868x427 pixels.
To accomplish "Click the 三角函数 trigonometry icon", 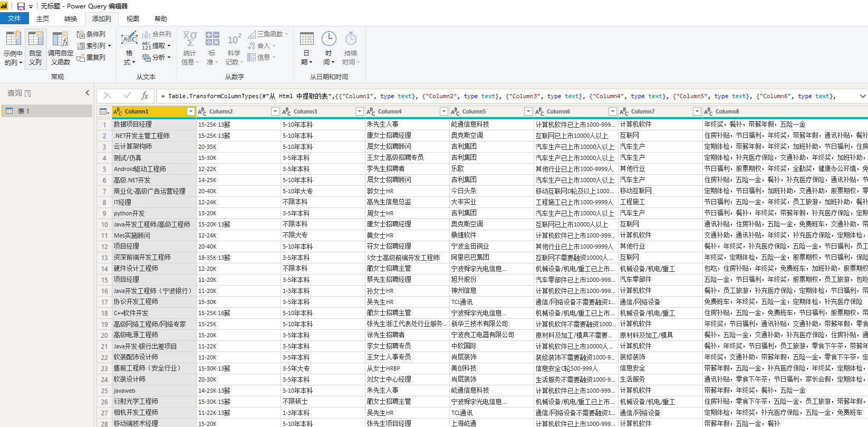I will [x=252, y=34].
